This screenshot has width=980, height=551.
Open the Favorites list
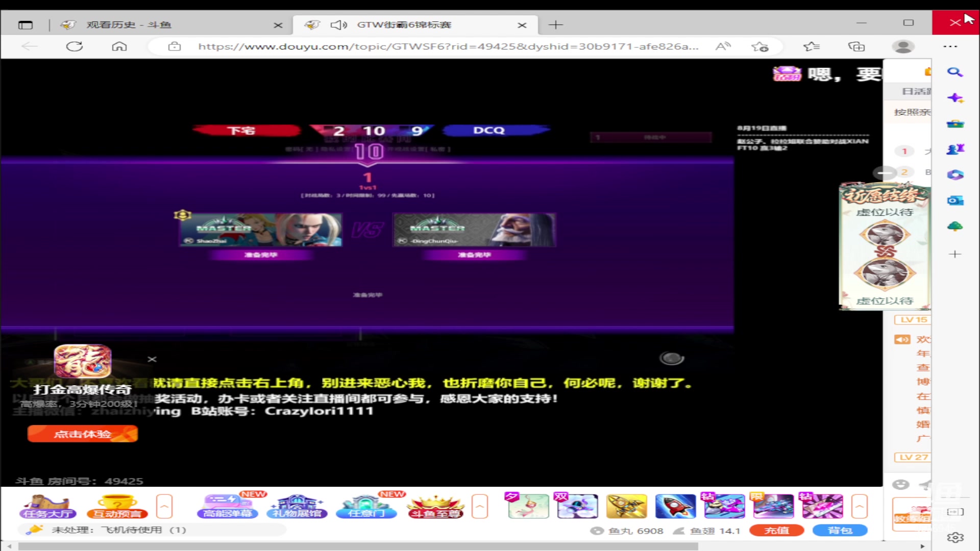point(812,46)
